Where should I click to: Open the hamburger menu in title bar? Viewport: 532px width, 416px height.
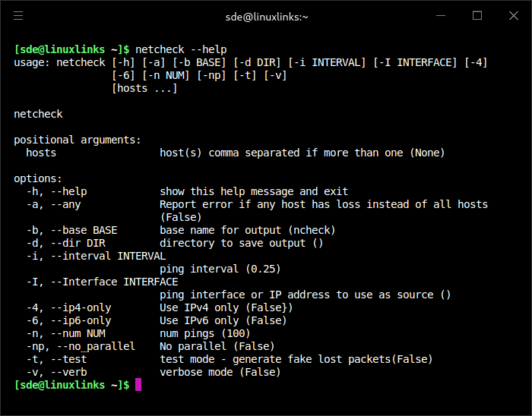[18, 16]
